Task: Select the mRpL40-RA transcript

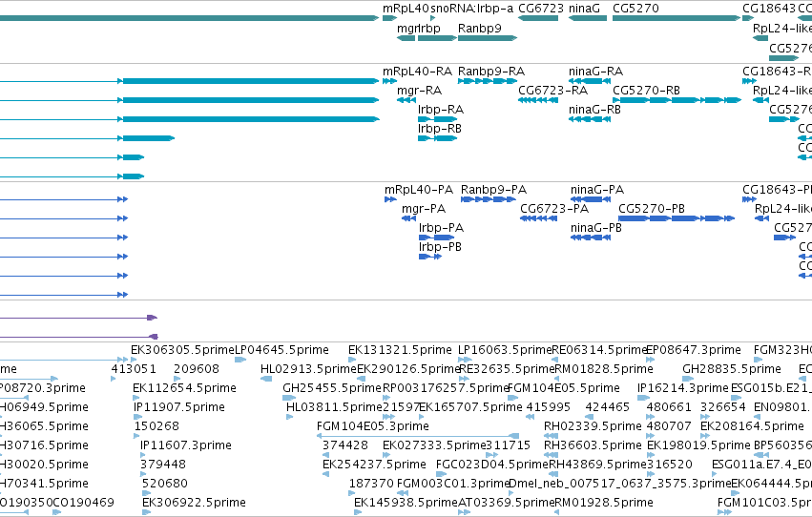Action: [389, 81]
